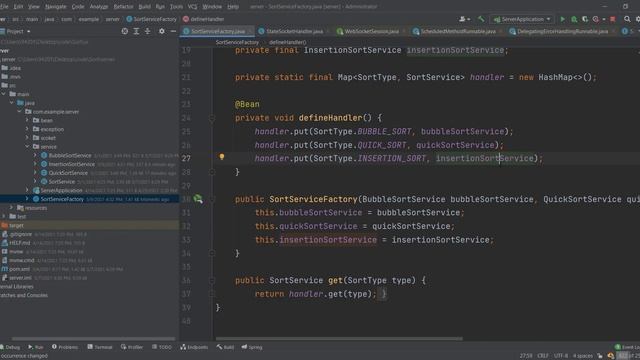
Task: Switch to ScheduledMethodRunnable.java tab
Action: pyautogui.click(x=458, y=31)
